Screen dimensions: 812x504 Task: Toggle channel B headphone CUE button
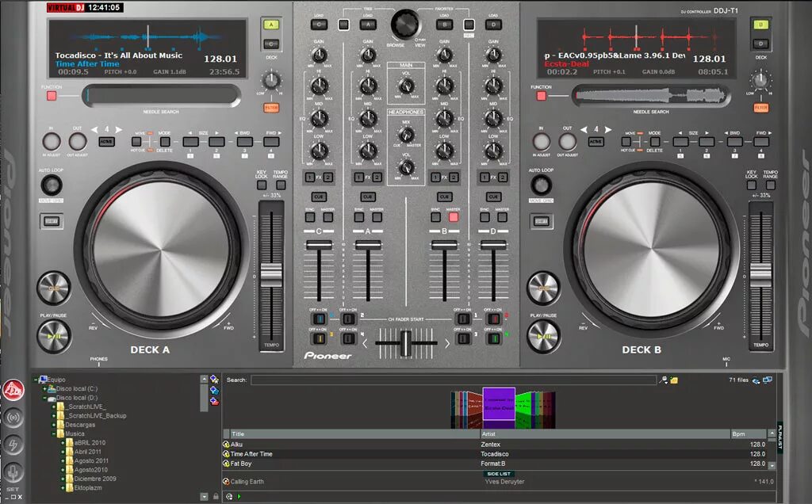tap(444, 197)
